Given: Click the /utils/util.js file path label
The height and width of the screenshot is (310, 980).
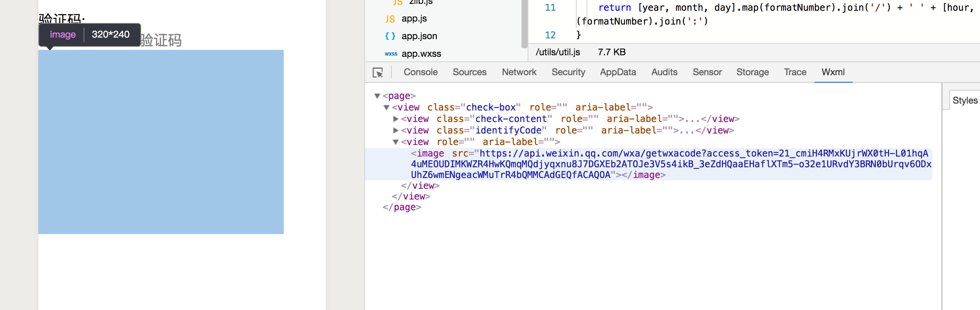Looking at the screenshot, I should [558, 52].
